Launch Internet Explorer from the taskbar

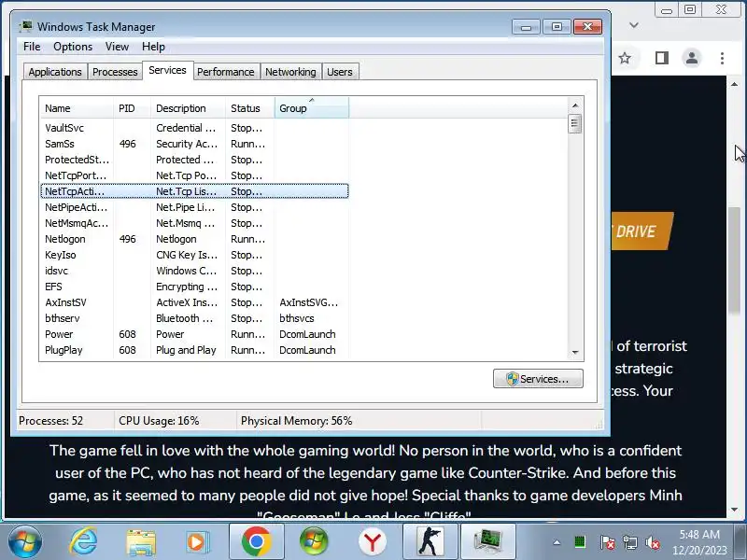[83, 541]
